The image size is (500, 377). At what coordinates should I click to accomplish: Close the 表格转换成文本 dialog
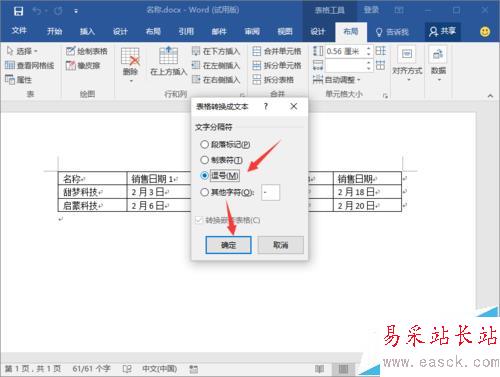click(294, 106)
